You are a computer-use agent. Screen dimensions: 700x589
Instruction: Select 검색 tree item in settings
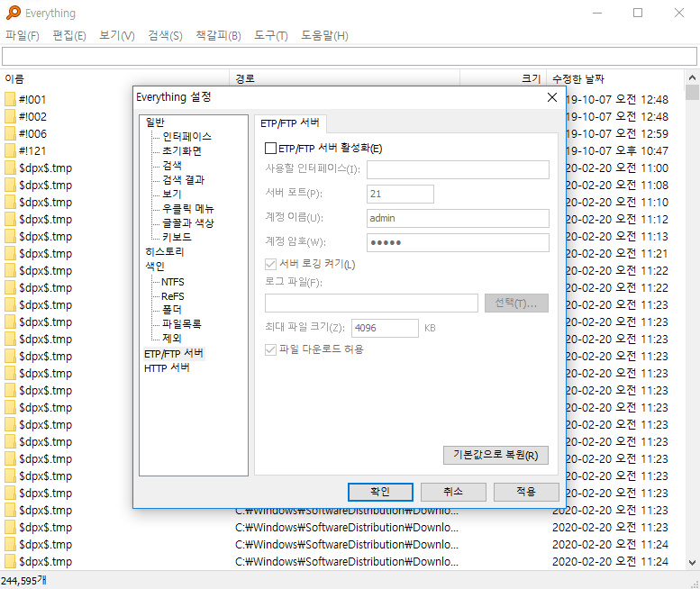[x=172, y=166]
